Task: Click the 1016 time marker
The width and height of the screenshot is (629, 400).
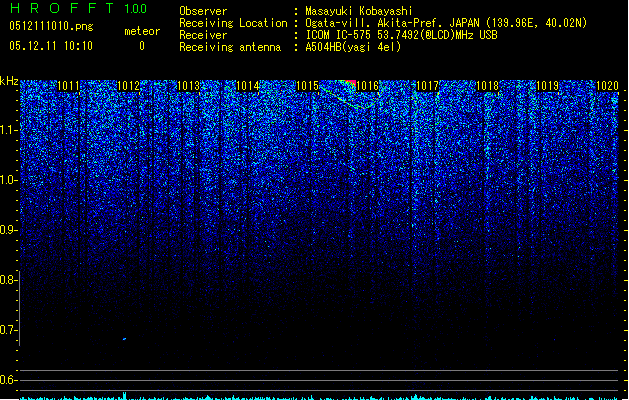Action: 367,86
